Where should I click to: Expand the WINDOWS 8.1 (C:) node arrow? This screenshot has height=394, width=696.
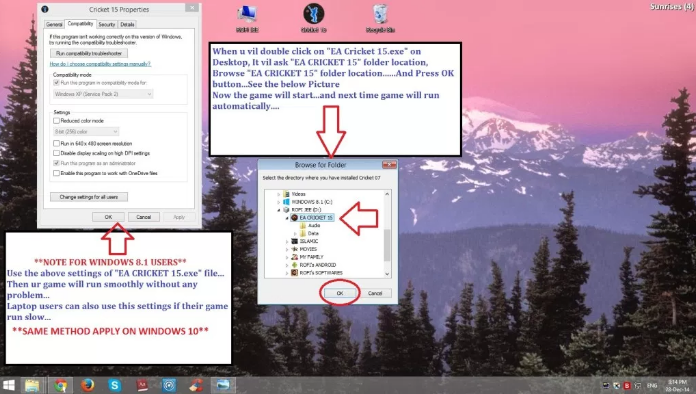279,202
